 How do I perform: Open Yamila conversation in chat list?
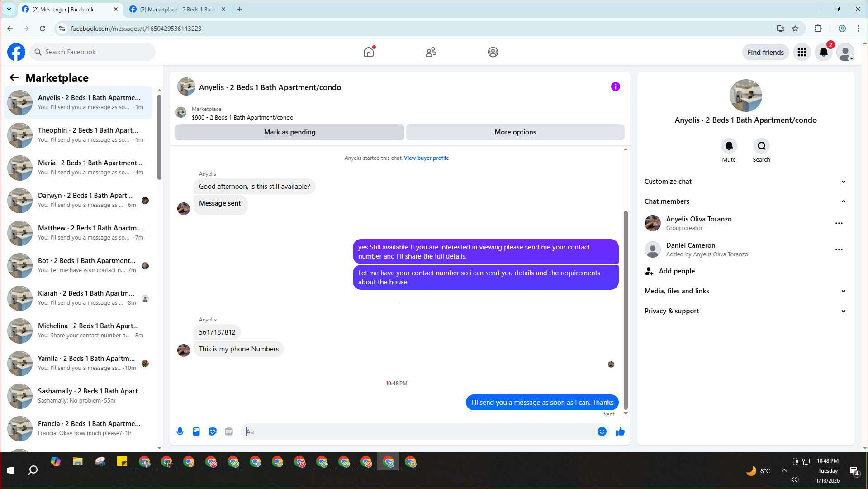tap(78, 363)
